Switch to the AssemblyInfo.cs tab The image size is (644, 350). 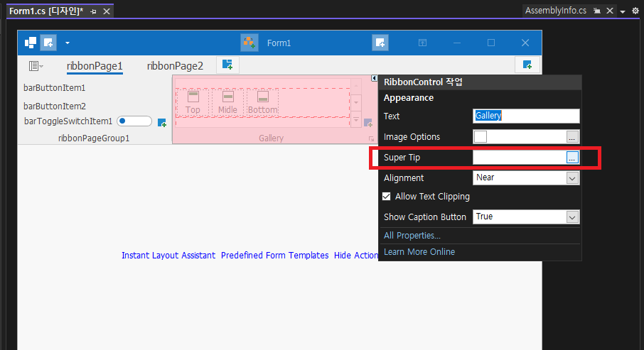coord(556,11)
